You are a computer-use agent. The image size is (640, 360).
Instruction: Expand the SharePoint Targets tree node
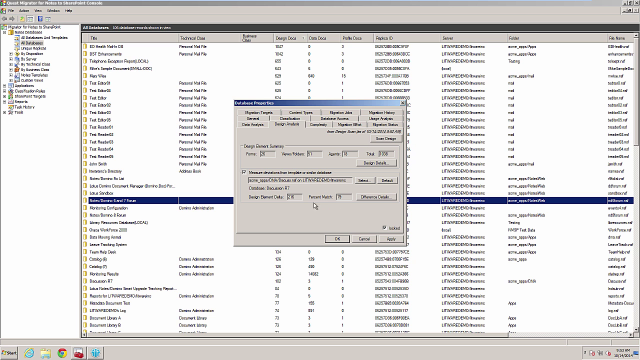click(5, 96)
